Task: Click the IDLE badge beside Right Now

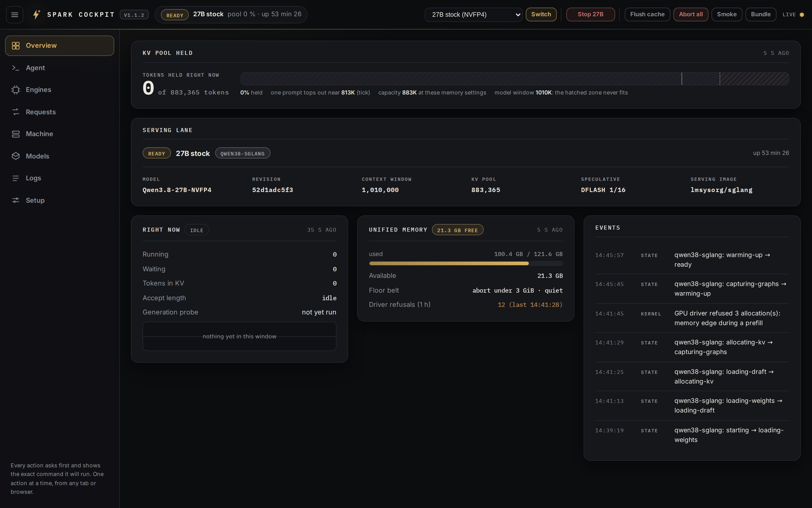Action: (x=197, y=230)
